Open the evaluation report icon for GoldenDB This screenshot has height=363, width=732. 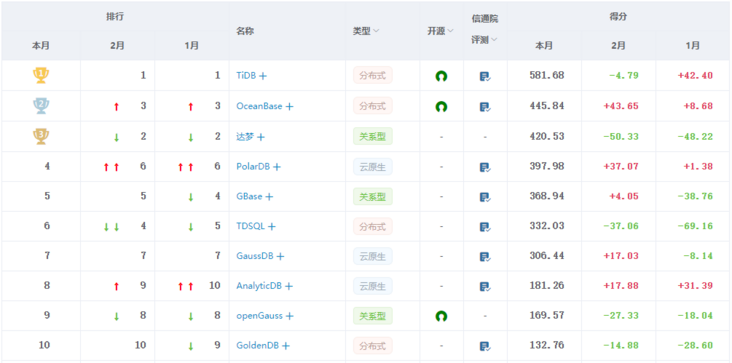point(485,346)
